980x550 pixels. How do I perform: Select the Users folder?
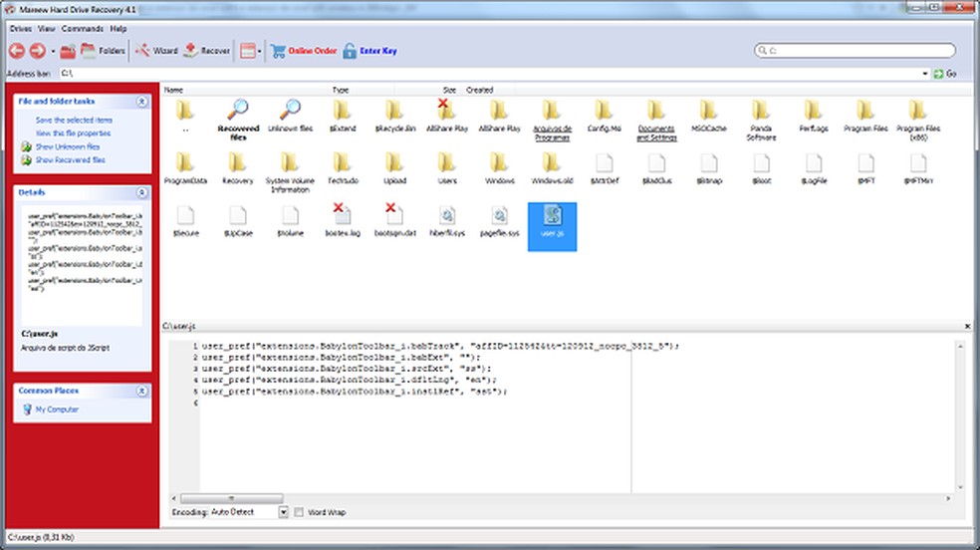pos(447,168)
